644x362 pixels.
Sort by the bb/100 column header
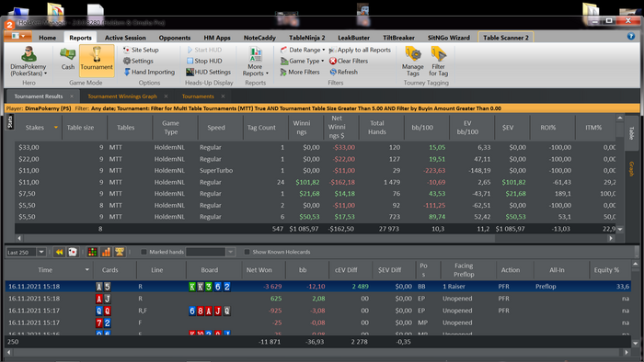click(x=422, y=128)
